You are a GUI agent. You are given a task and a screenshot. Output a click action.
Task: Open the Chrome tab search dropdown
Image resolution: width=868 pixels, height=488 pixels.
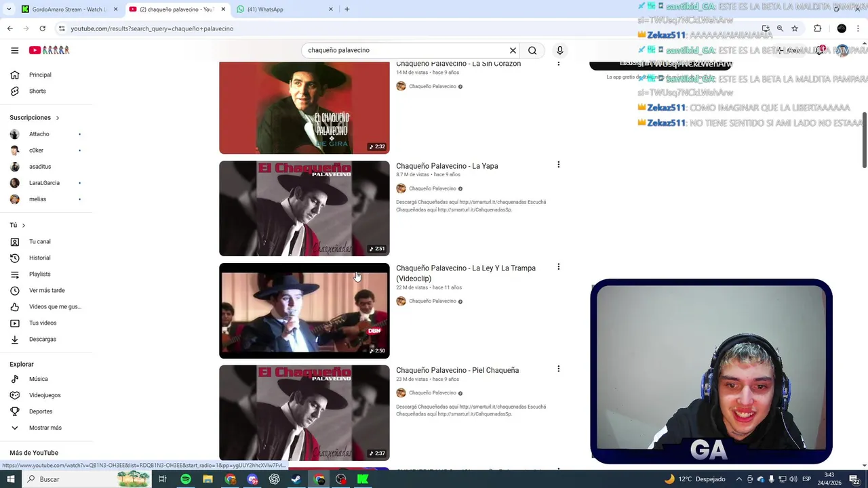click(x=9, y=9)
